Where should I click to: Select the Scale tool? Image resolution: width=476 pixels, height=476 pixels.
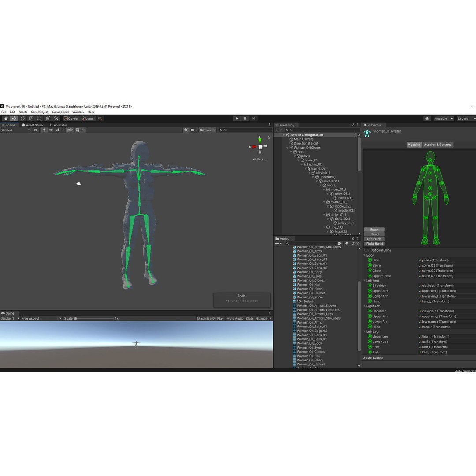click(31, 119)
